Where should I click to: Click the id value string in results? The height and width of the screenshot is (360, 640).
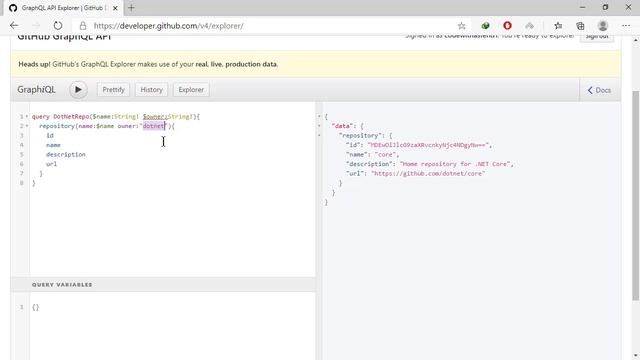428,145
